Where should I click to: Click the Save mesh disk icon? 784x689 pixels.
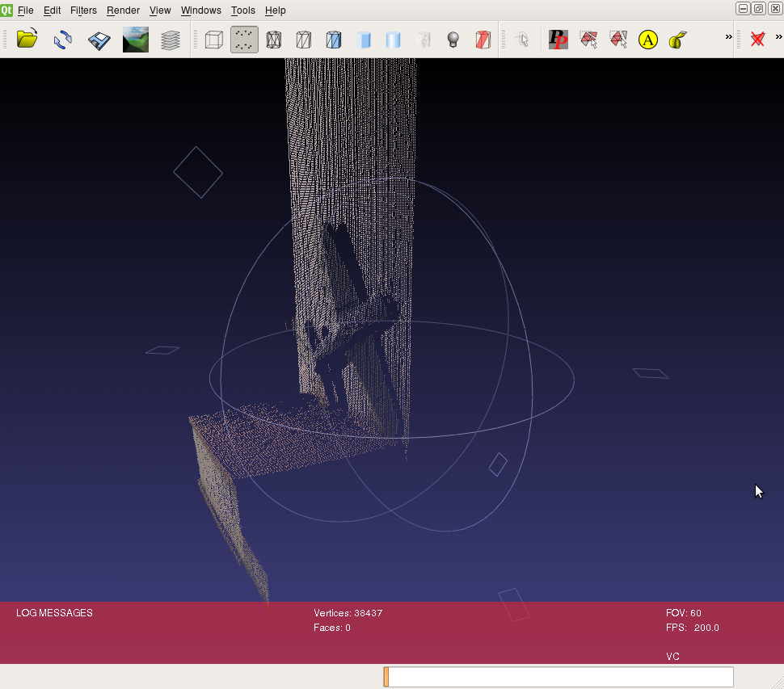(x=99, y=40)
